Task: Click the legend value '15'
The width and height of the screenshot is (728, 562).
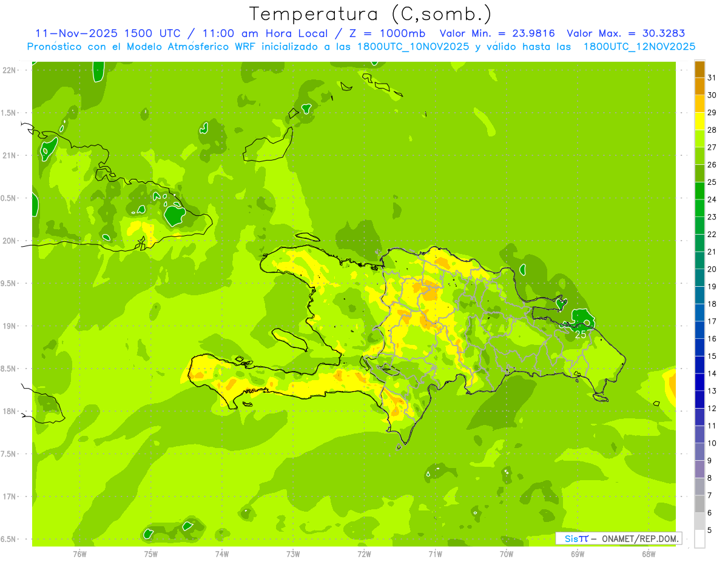Action: pyautogui.click(x=712, y=356)
